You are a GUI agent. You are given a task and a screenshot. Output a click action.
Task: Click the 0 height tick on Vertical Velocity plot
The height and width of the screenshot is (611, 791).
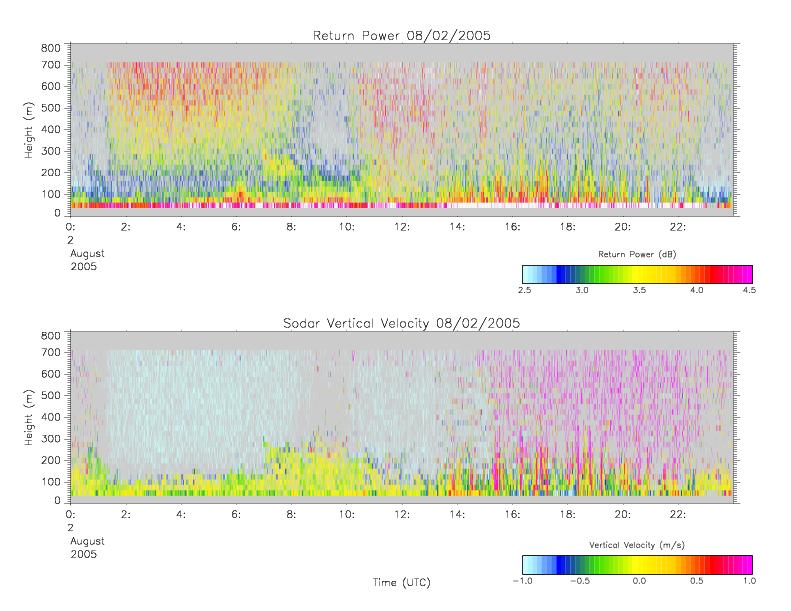[x=58, y=501]
